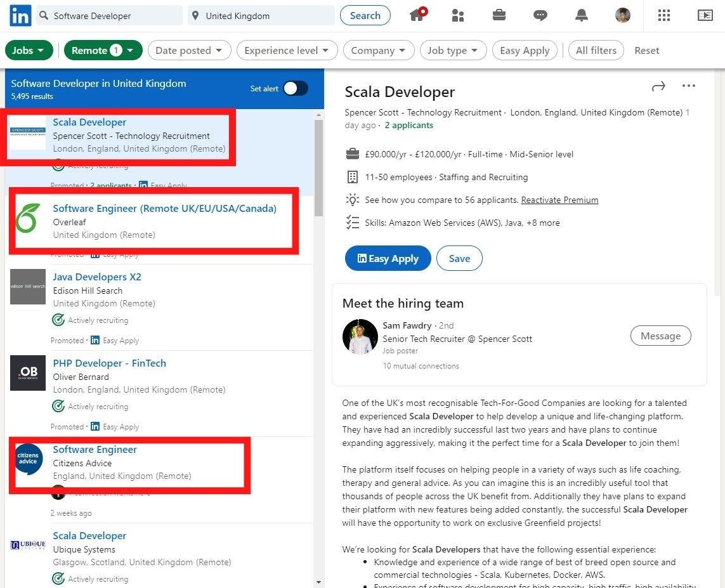Viewport: 725px width, 588px height.
Task: Expand the Remote filter dropdown
Action: coord(103,50)
